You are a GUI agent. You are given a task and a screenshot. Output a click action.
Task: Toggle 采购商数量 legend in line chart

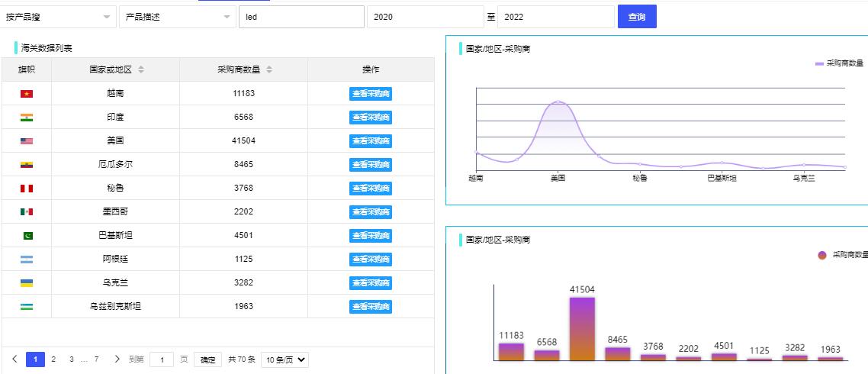839,63
